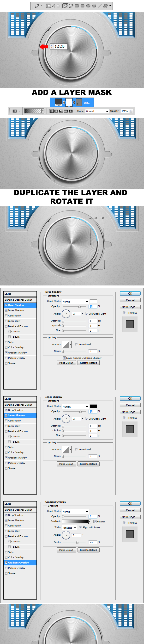Click the black Inner Shadow color swatch
This screenshot has height=644, width=144.
coord(93,406)
